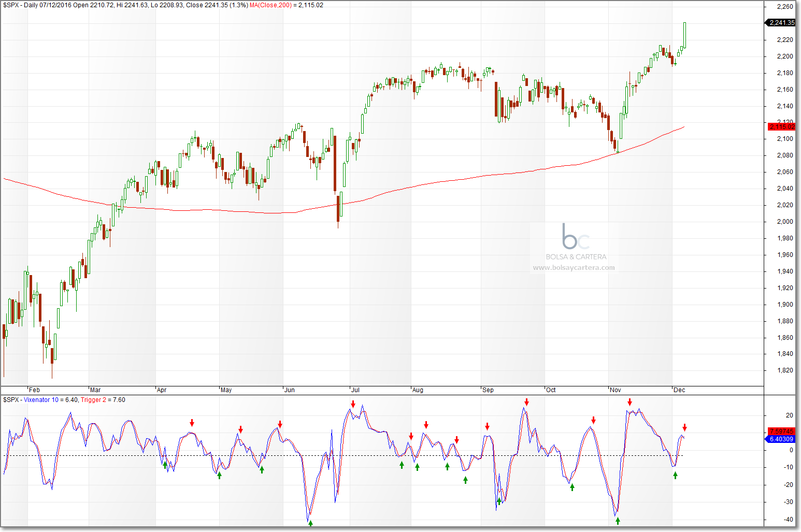Select the 2,000 price axis label

[x=785, y=222]
